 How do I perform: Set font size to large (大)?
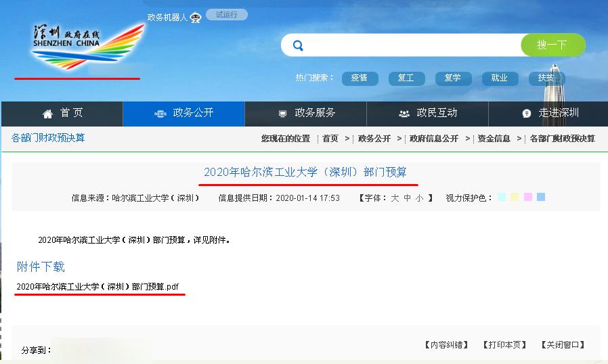[395, 198]
